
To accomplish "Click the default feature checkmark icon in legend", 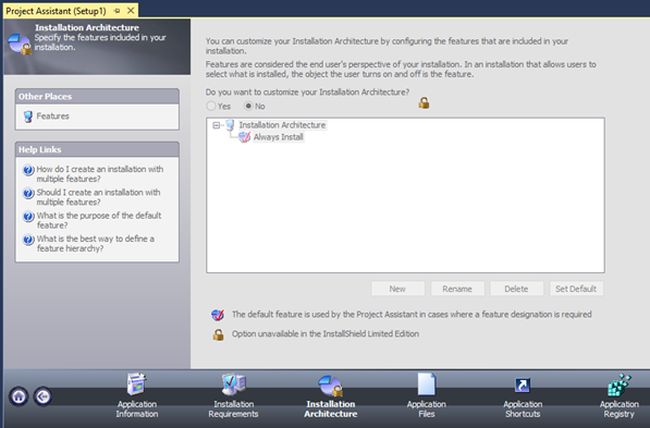I will (218, 315).
